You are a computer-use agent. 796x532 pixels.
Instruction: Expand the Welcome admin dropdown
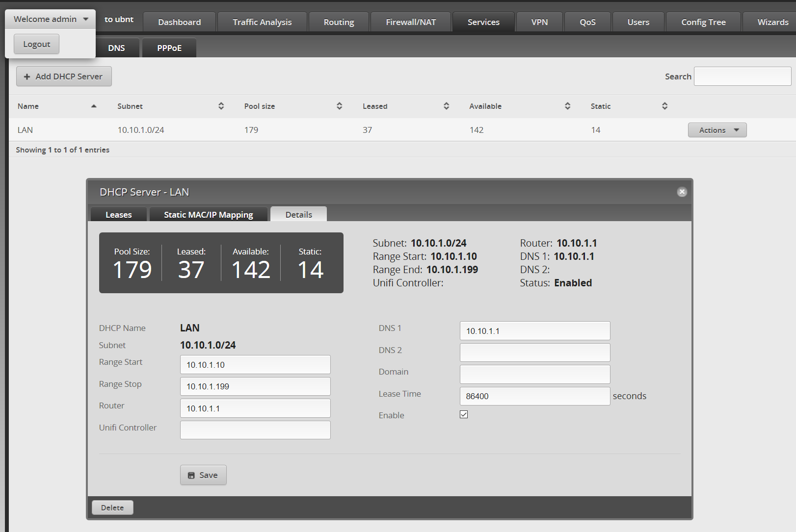tap(51, 19)
